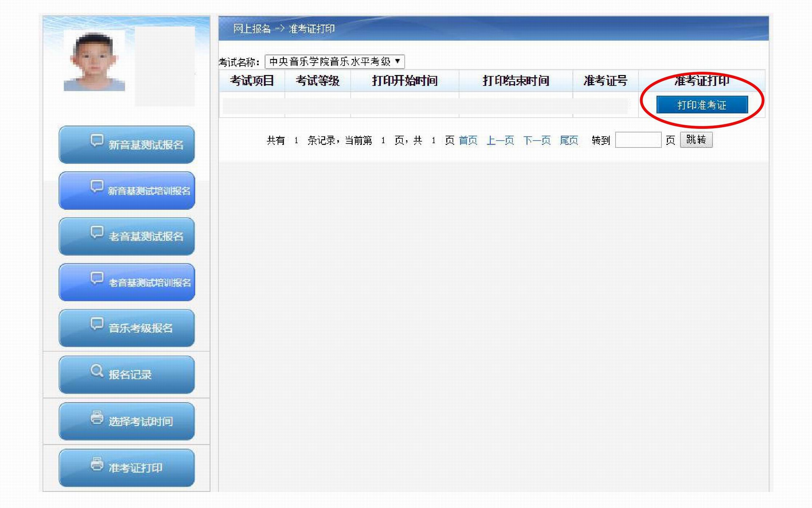Click printer icon on 准考证打印 sidebar button
The width and height of the screenshot is (812, 508).
point(97,464)
